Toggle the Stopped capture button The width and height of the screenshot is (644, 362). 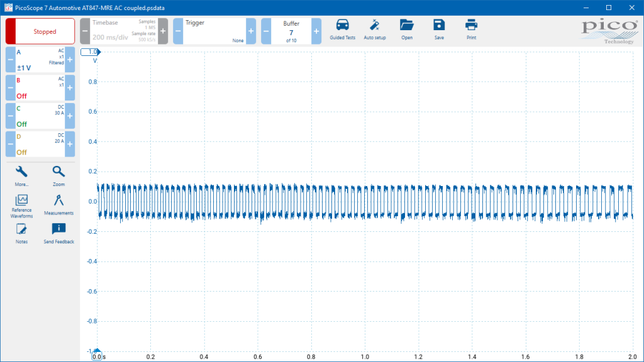pyautogui.click(x=40, y=31)
